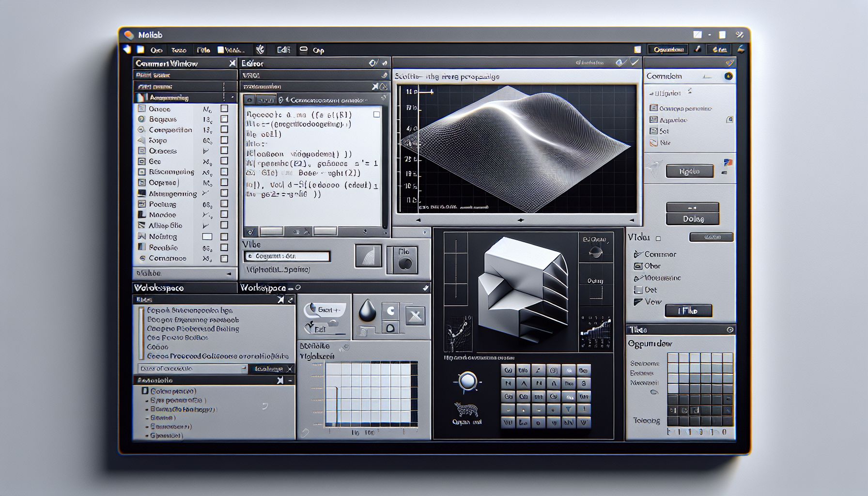Open the 'Tozo' menu item
Viewport: 868px width, 496px height.
pos(179,50)
